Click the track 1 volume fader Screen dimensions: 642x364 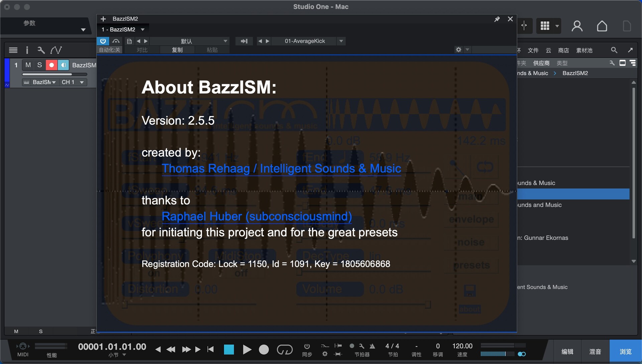pos(54,74)
